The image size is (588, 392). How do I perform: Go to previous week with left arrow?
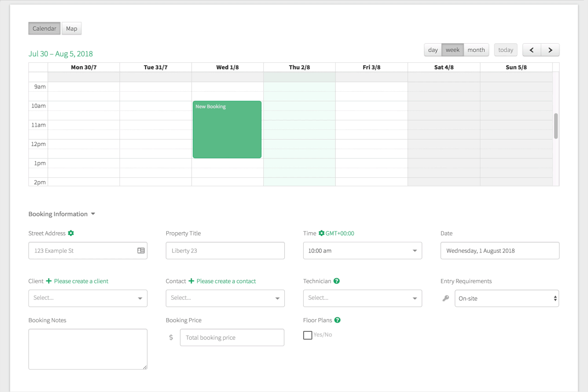(532, 50)
